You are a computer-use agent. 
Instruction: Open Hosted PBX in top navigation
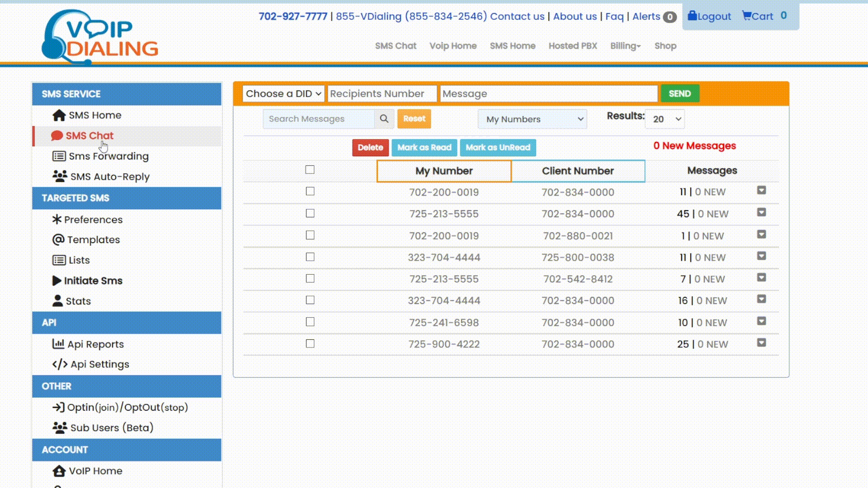click(x=573, y=46)
